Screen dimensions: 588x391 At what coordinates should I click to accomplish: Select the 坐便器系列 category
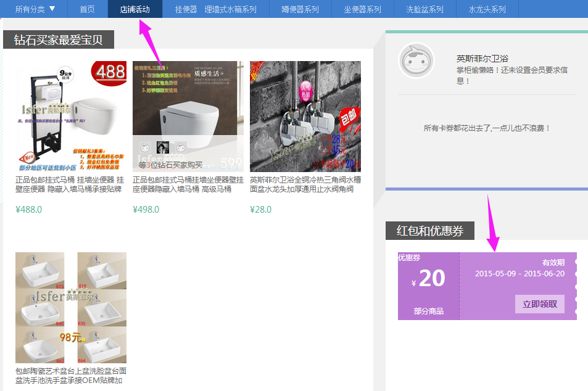point(363,9)
